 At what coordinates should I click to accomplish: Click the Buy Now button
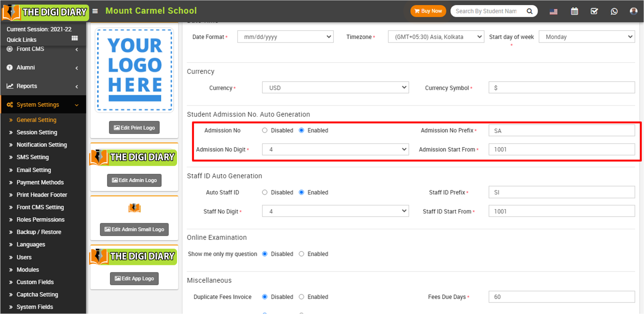coord(428,11)
